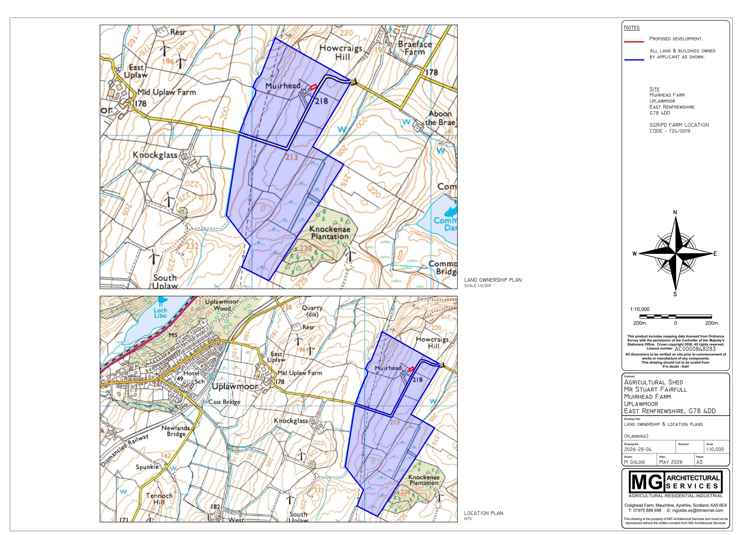Select 'Agricultural Shed' in the Contract box
This screenshot has width=756, height=535.
point(653,382)
